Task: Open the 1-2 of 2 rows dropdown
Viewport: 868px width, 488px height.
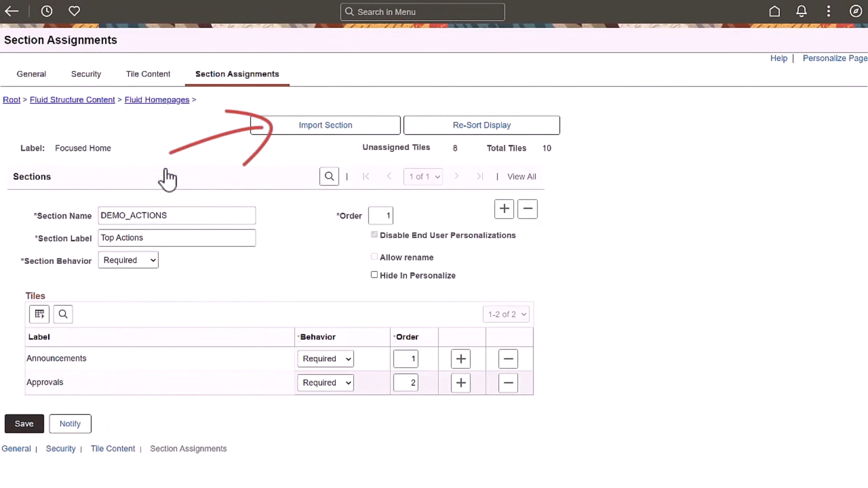Action: (x=506, y=314)
